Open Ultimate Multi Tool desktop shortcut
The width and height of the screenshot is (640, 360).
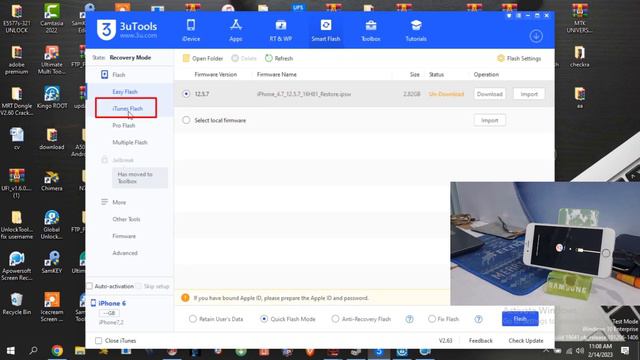(52, 60)
